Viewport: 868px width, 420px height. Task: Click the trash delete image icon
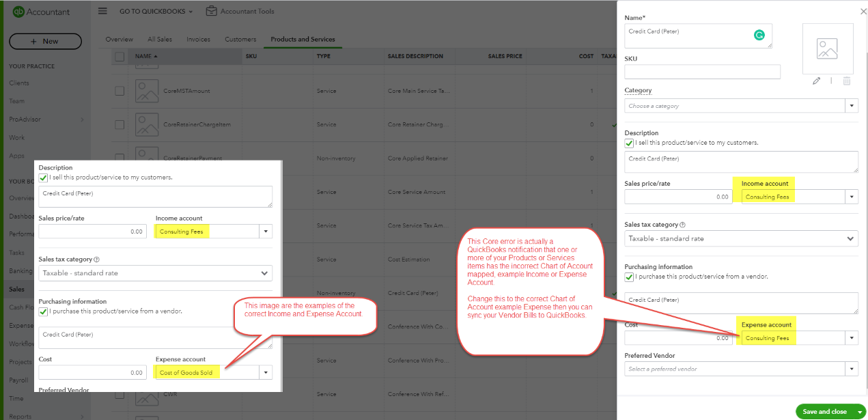(847, 81)
